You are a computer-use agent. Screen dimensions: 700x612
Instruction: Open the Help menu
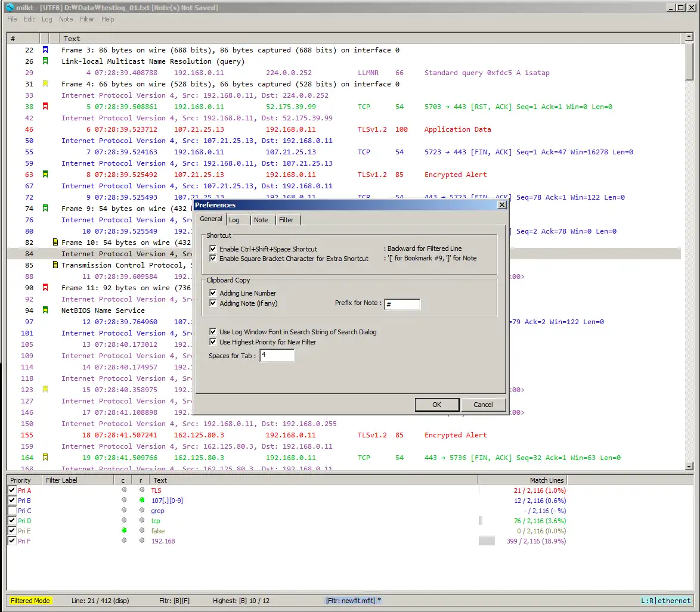[x=107, y=19]
